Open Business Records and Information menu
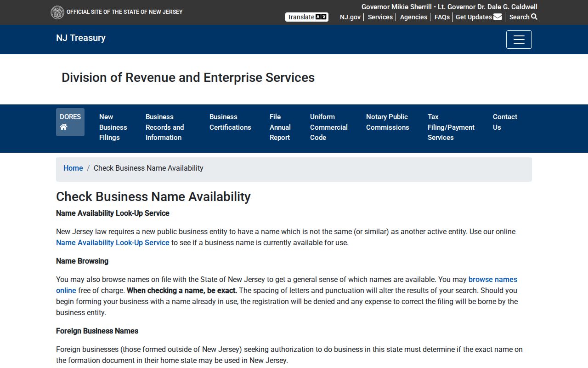 [x=165, y=127]
